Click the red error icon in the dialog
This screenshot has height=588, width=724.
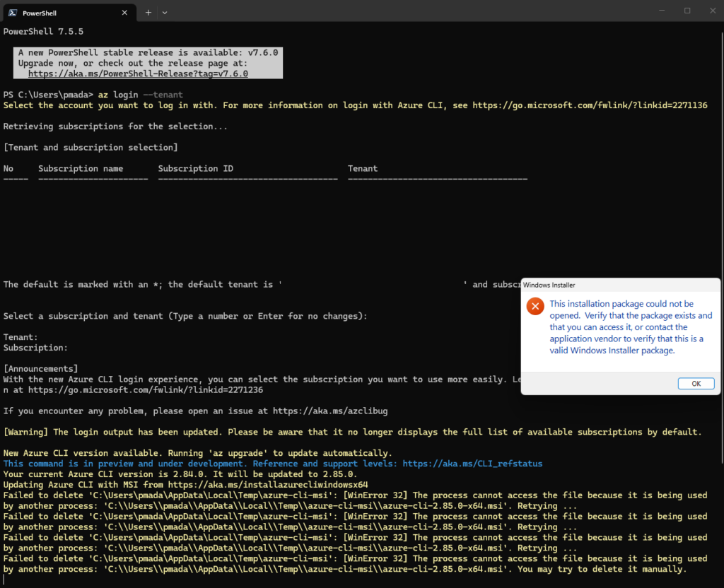(x=535, y=306)
